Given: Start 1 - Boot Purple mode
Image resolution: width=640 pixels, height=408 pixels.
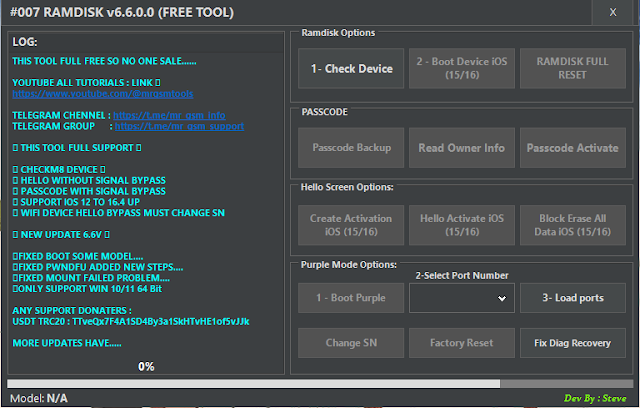Looking at the screenshot, I should [x=351, y=298].
